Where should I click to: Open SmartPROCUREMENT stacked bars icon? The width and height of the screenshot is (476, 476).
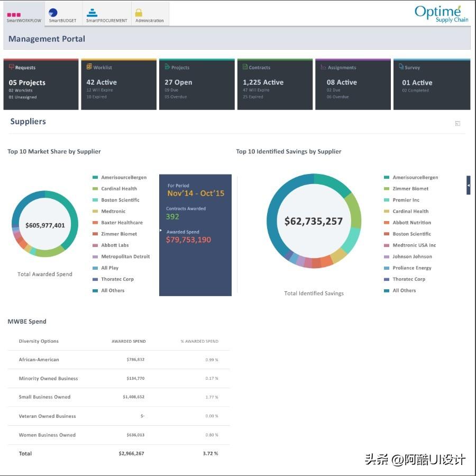[92, 13]
